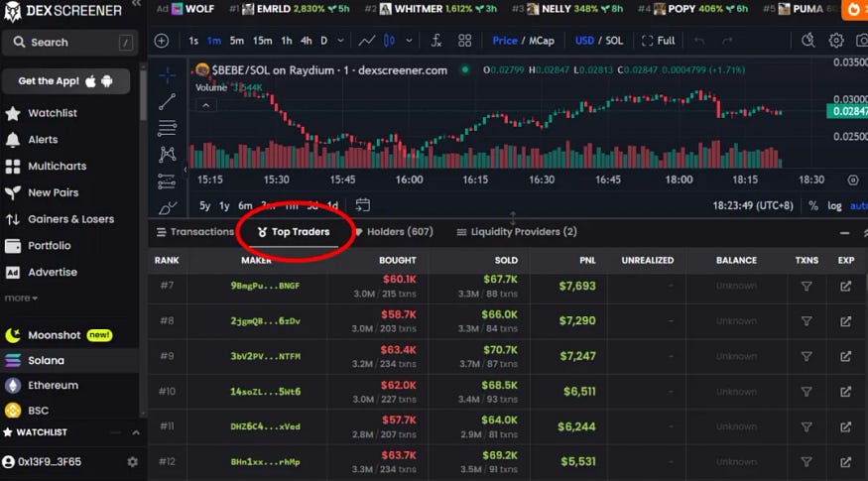Select the 1s timeframe
The height and width of the screenshot is (481, 868).
[193, 41]
